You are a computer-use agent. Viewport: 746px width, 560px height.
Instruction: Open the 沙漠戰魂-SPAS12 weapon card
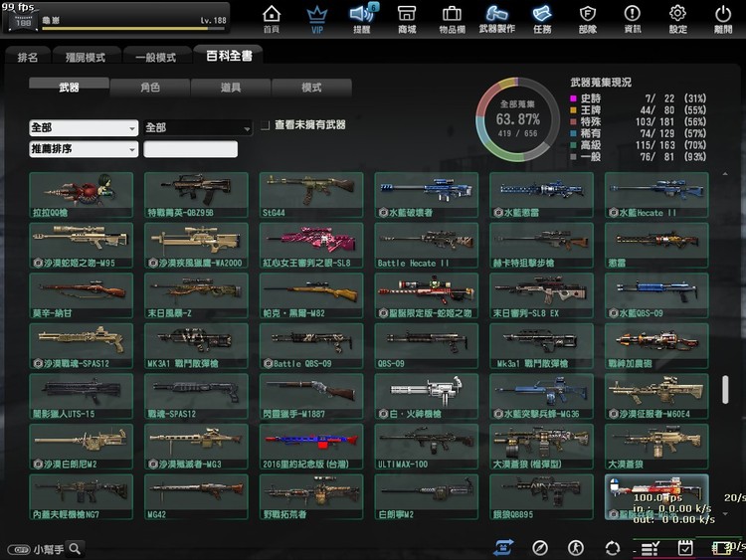click(x=82, y=346)
